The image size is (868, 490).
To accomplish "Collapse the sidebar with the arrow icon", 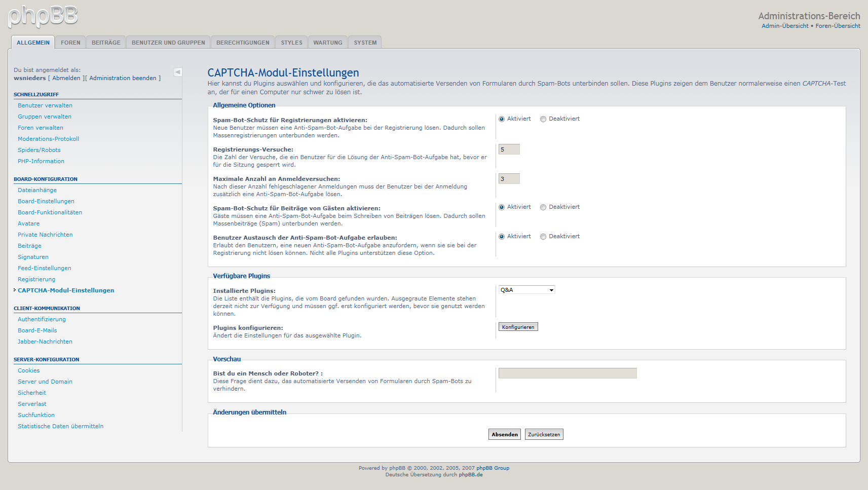I will pos(178,72).
